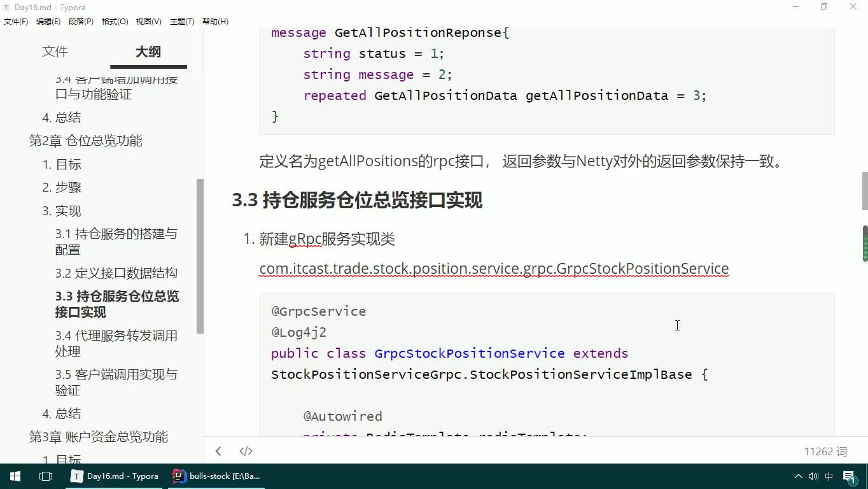The width and height of the screenshot is (868, 489).
Task: Select first 4. 总结 outline entry
Action: 62,117
